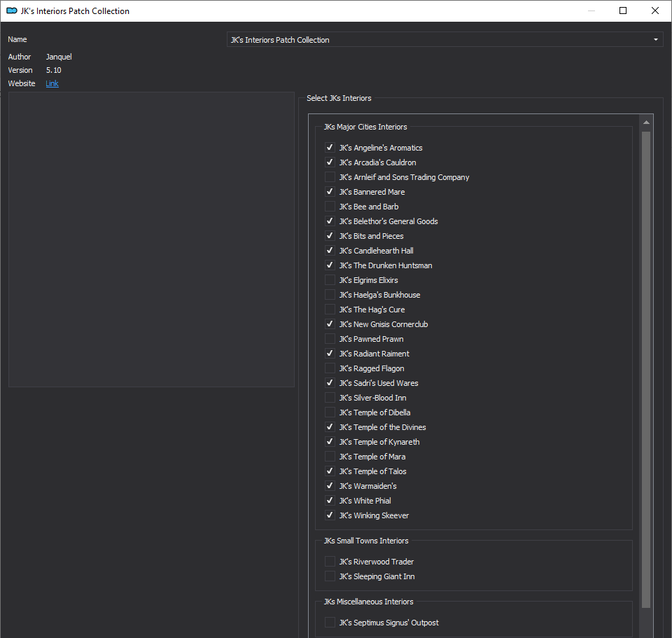Click the 'JKs Major Cities Interiors' group label
Viewport: 672px width, 638px height.
point(365,127)
